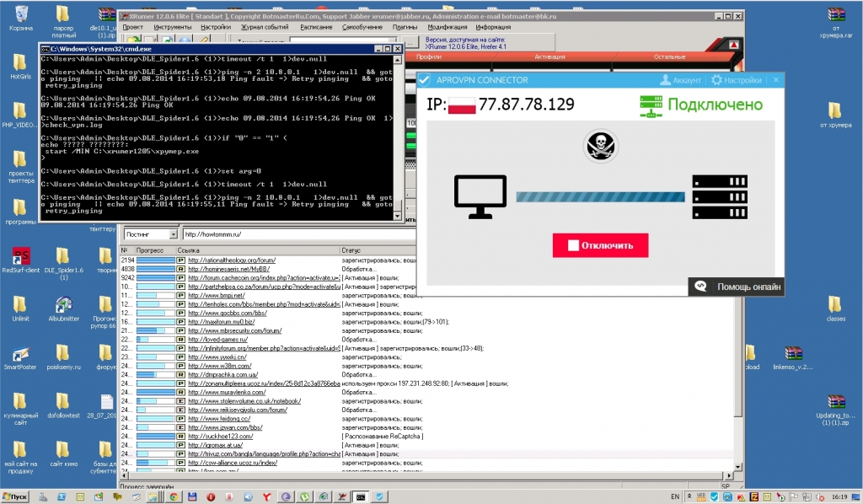The height and width of the screenshot is (504, 863).
Task: Open the Инструменты menu in XRumer
Action: (x=172, y=27)
